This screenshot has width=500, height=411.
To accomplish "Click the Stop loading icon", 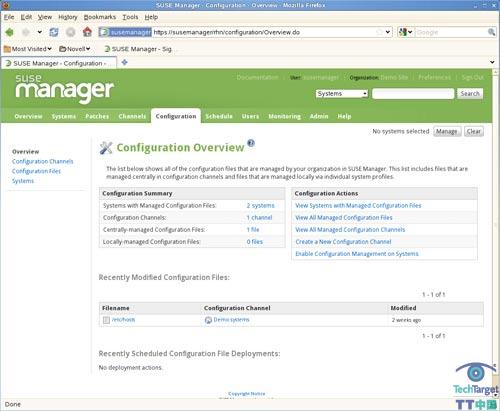I will 70,32.
